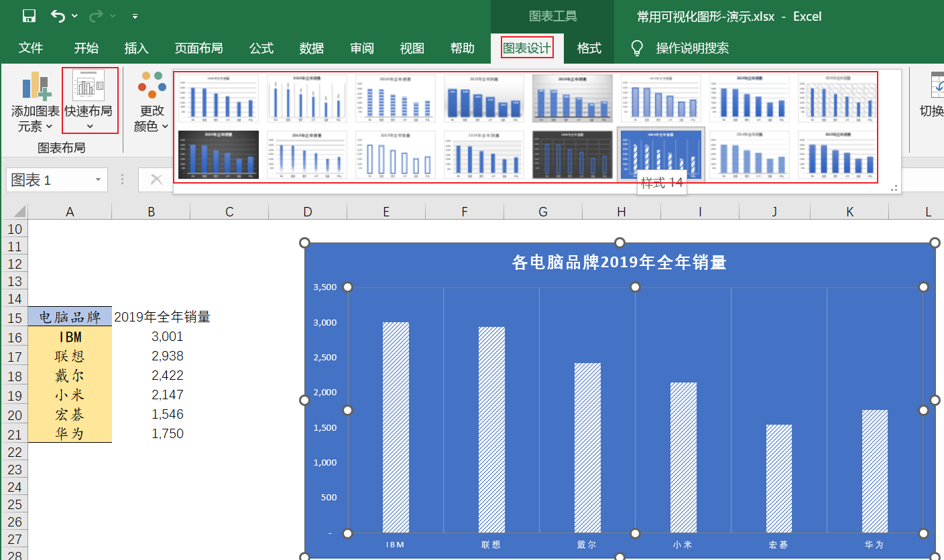Select column B header
This screenshot has width=944, height=560.
pos(151,212)
